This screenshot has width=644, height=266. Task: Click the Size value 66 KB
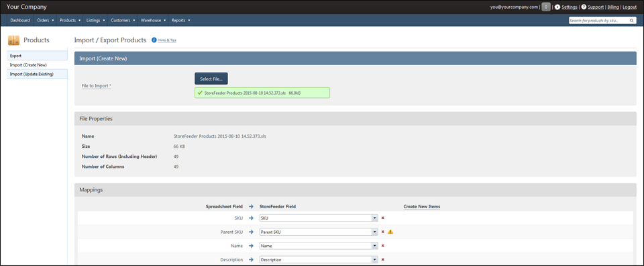[x=178, y=146]
